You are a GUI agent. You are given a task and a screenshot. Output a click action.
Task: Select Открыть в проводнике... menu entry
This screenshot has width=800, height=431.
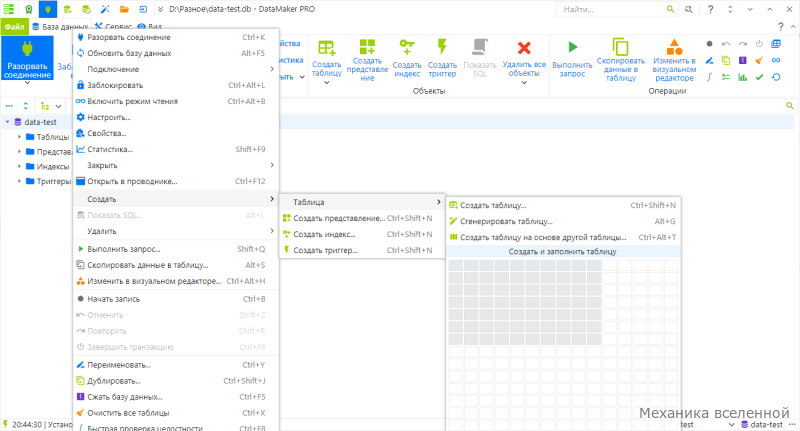click(177, 181)
